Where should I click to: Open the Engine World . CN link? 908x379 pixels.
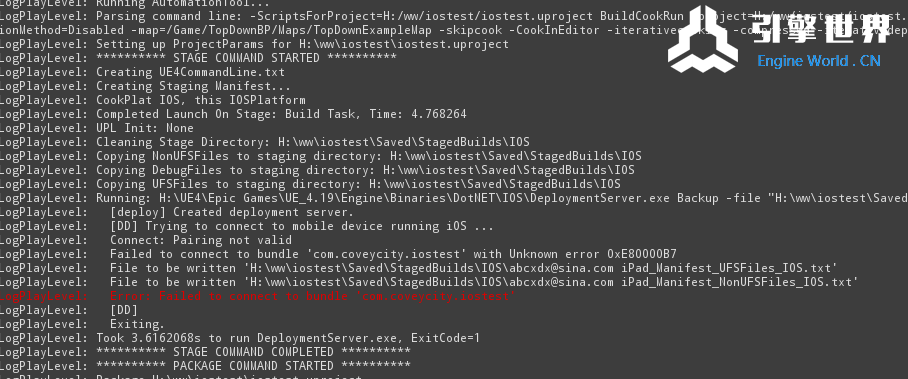click(819, 61)
